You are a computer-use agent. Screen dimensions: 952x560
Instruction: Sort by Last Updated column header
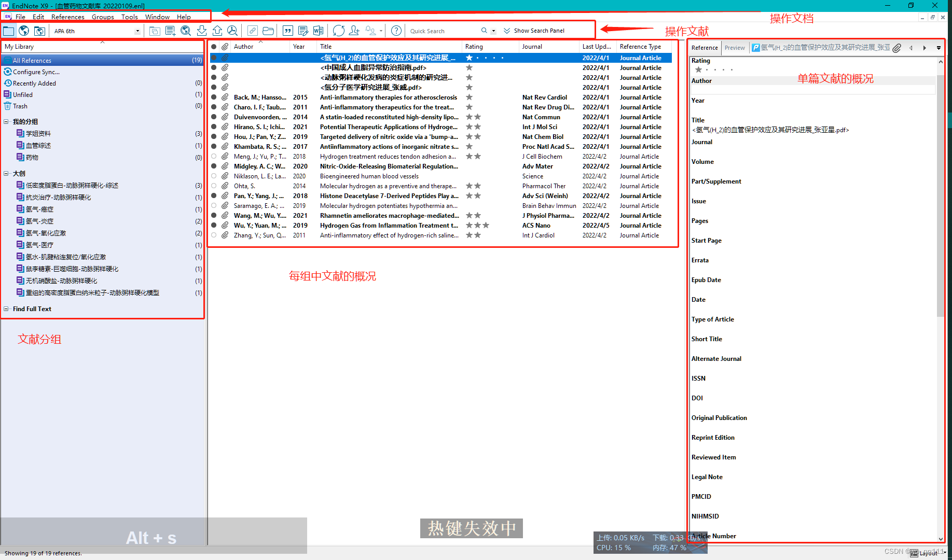click(x=598, y=47)
